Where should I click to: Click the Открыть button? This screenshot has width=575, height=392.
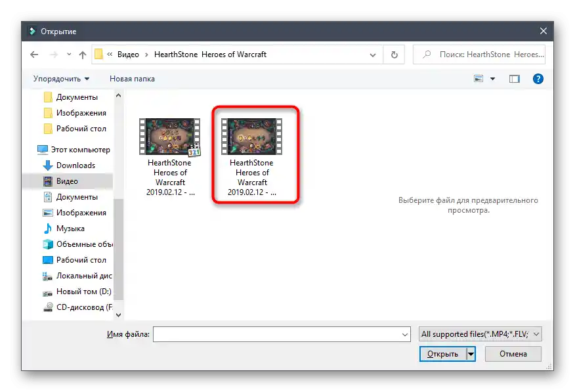click(442, 354)
